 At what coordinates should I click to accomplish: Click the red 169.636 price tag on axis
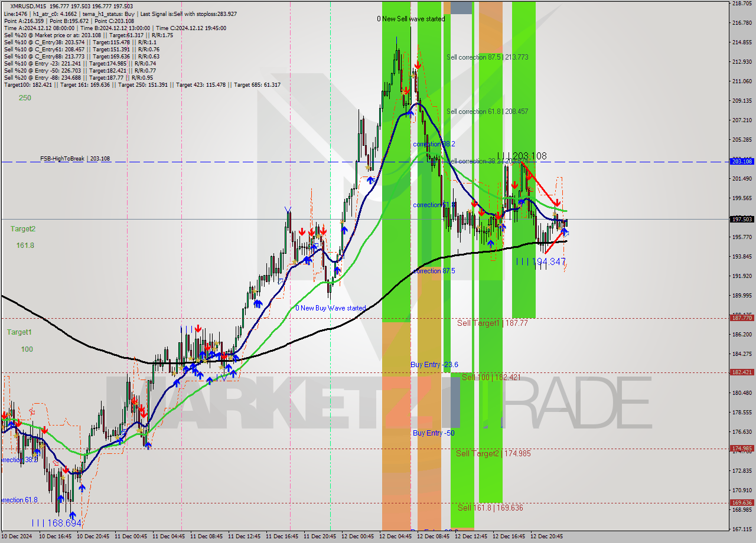click(742, 503)
